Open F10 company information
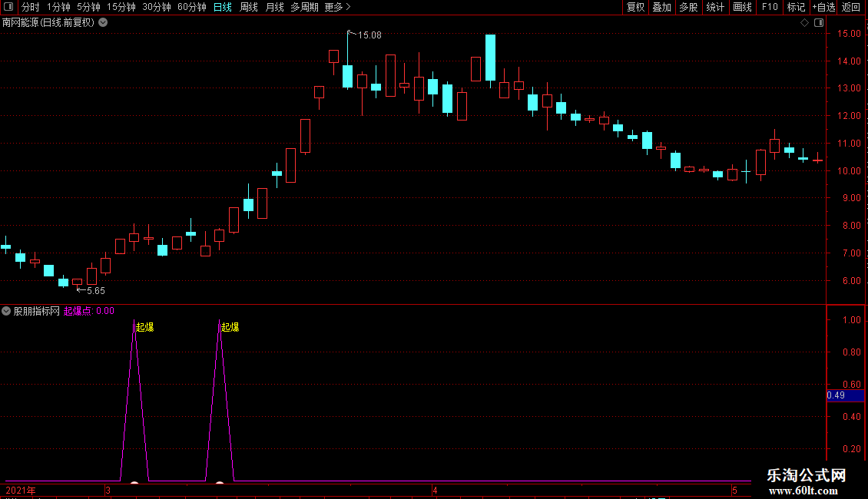The width and height of the screenshot is (868, 499). click(x=770, y=7)
